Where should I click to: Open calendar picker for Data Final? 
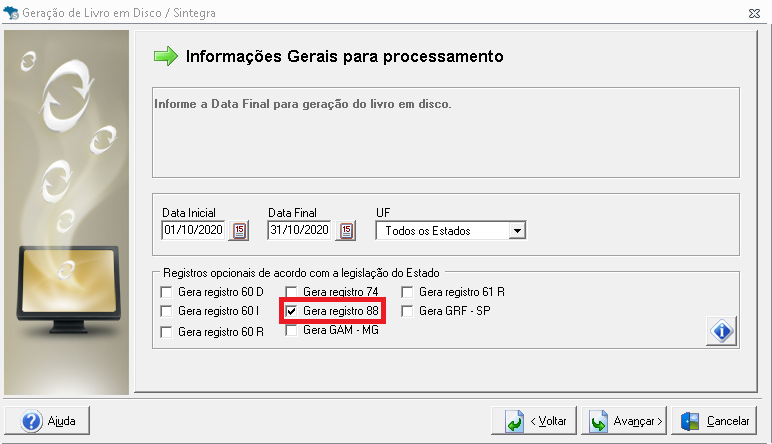click(346, 230)
